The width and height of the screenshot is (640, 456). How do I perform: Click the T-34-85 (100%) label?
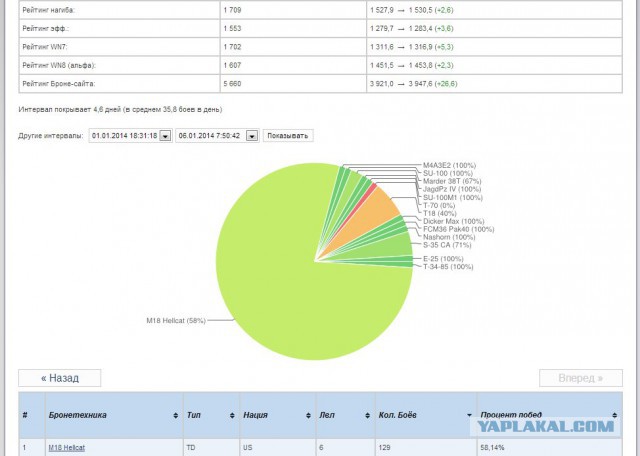click(448, 267)
